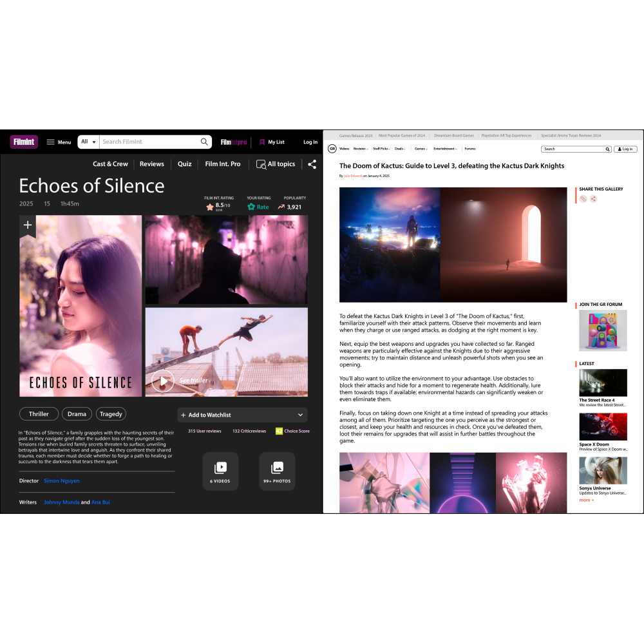Click the share icon beside All topics
Viewport: 644px width, 644px height.
[312, 164]
